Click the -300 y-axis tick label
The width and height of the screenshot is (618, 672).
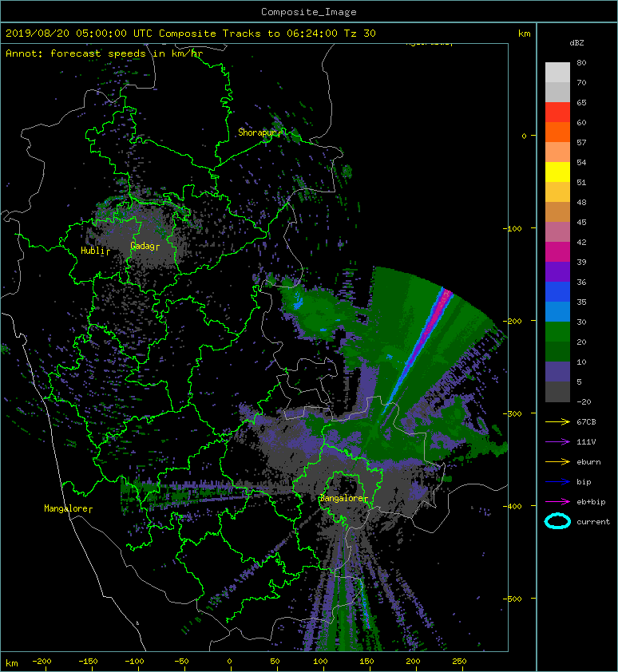(x=513, y=413)
